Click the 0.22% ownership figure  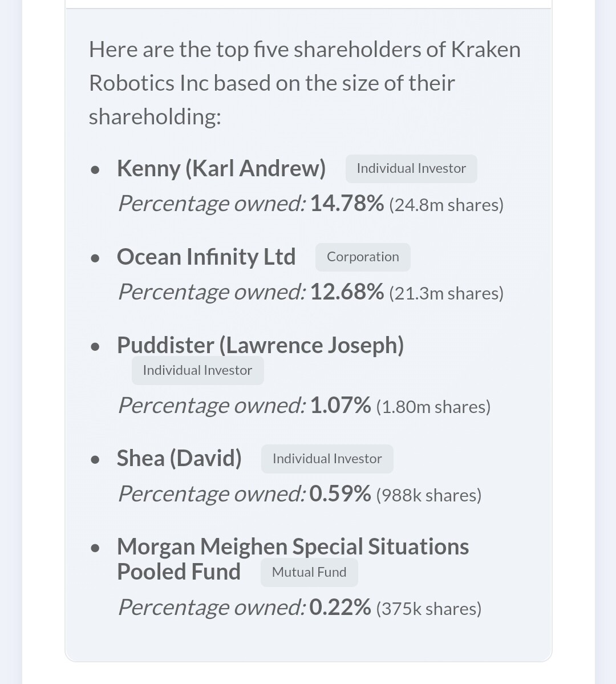pyautogui.click(x=341, y=608)
